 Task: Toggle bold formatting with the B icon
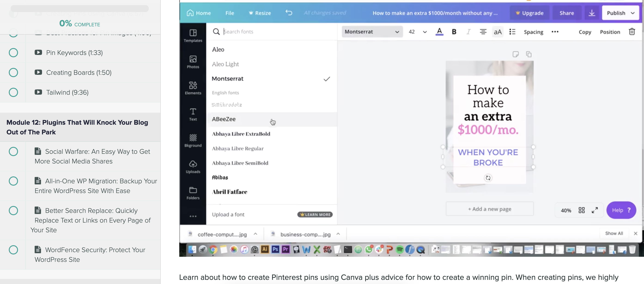[454, 32]
